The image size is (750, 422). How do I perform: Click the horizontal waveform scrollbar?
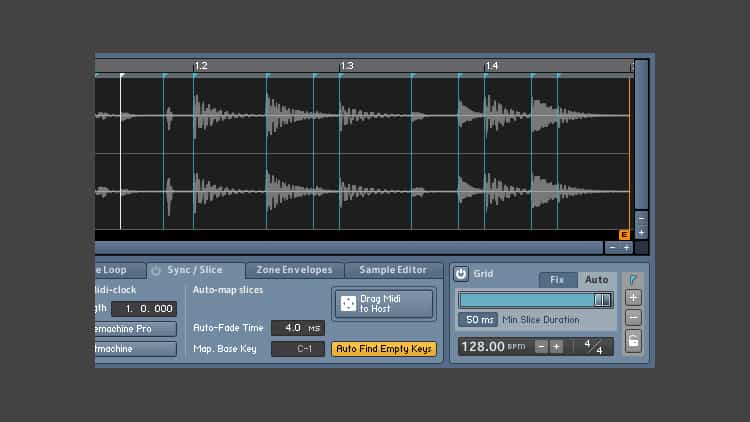point(349,247)
